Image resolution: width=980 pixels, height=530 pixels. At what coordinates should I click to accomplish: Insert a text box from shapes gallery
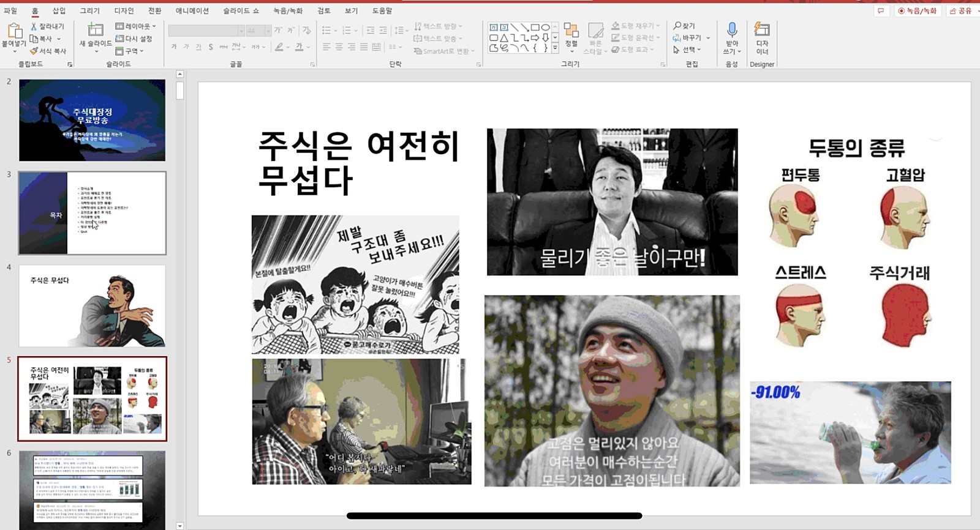[x=494, y=28]
